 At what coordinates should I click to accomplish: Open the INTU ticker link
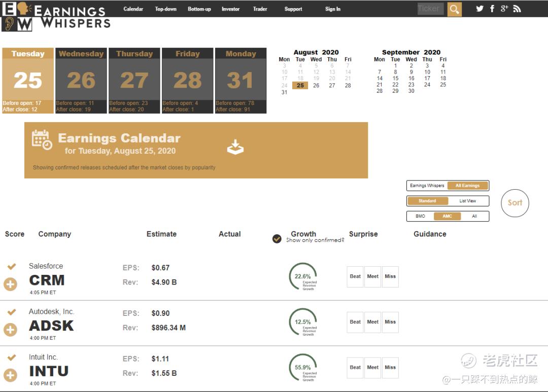[49, 371]
